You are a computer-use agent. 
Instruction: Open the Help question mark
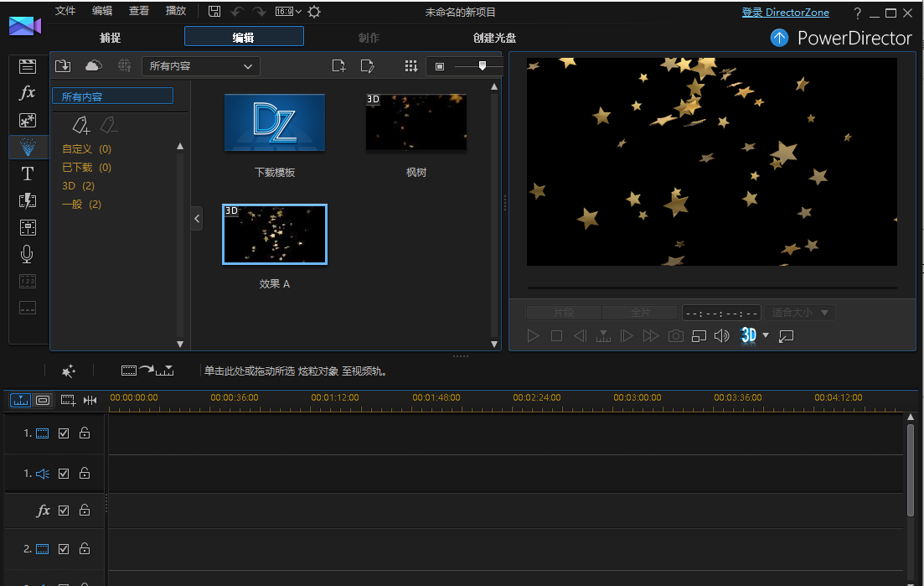(x=858, y=13)
